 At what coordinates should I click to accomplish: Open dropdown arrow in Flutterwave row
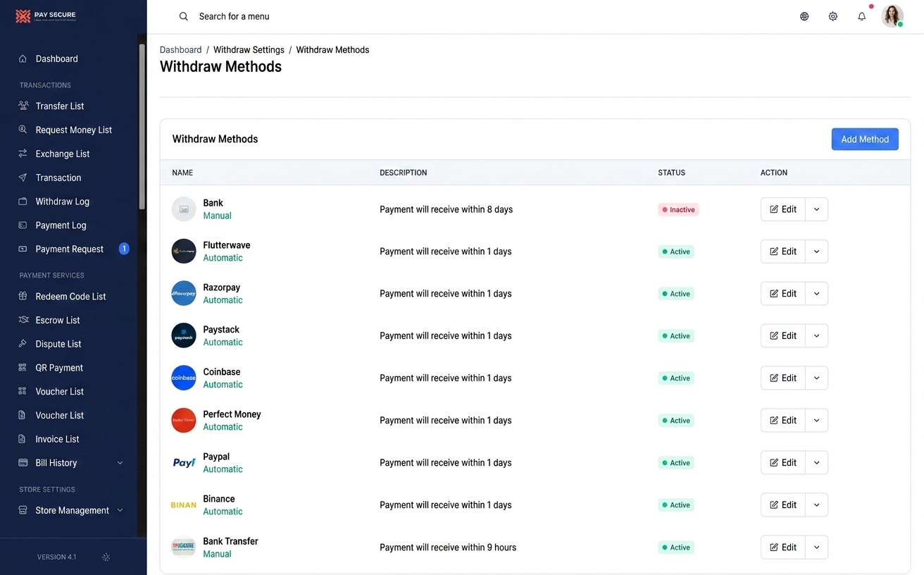click(x=817, y=252)
